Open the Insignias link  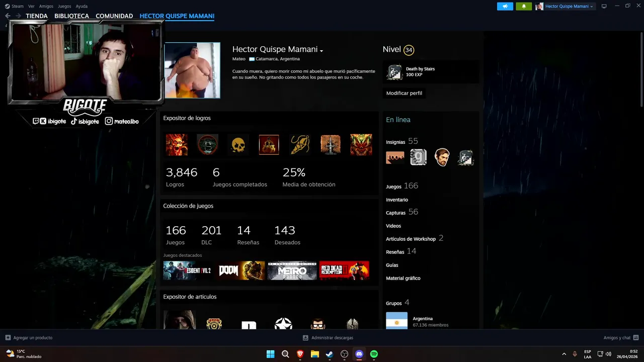395,142
